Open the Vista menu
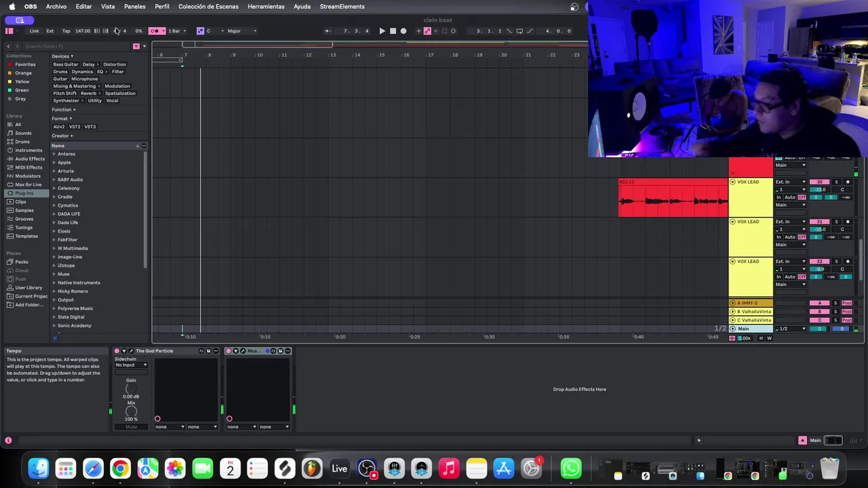Screen dimensions: 868x488 [108, 6]
